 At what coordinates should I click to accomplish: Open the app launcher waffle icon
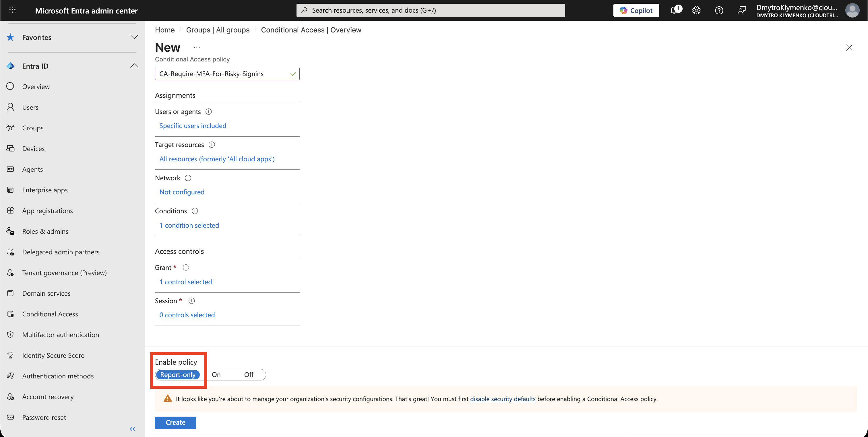coord(12,10)
